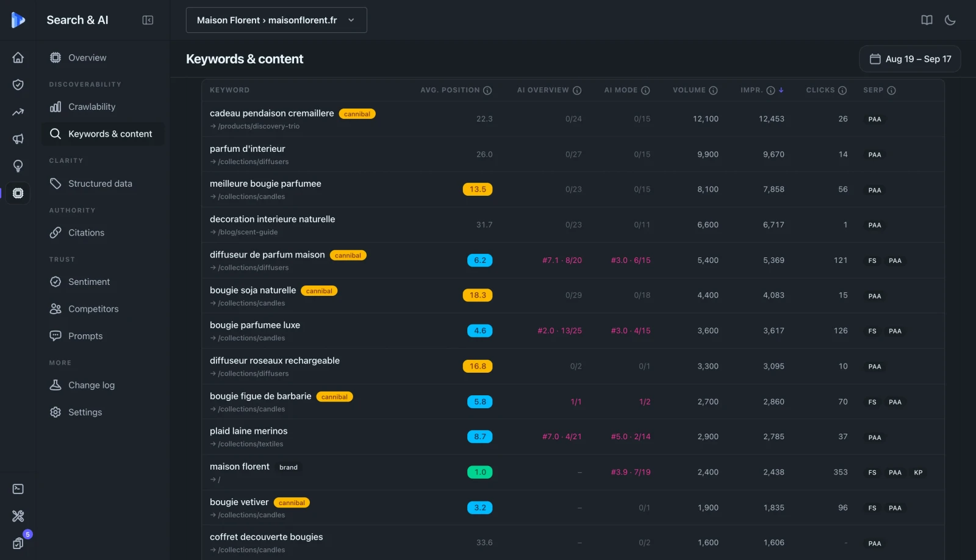The width and height of the screenshot is (976, 560).
Task: Select Keywords & content menu item
Action: [x=103, y=134]
